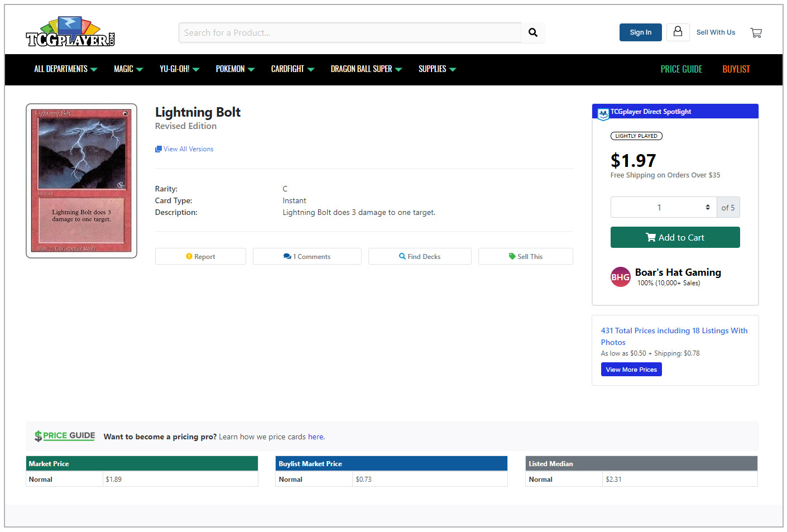Click the Sign In button
Viewport: 787px width, 532px height.
click(x=640, y=32)
